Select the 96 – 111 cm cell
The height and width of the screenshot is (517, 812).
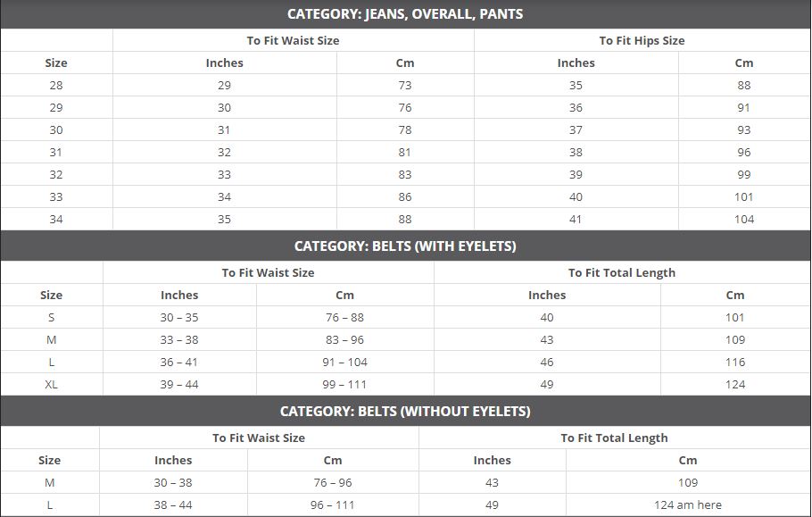coord(333,505)
